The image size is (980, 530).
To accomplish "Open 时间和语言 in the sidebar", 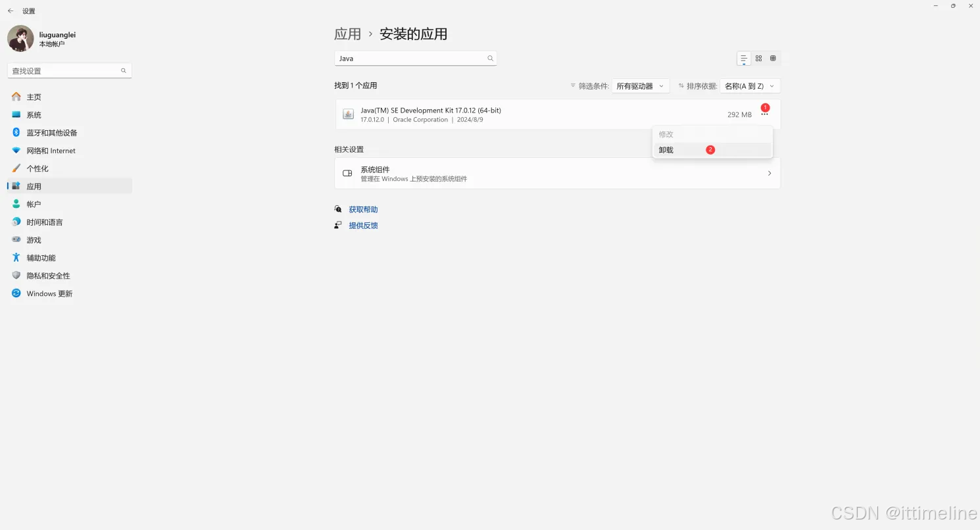I will [70, 222].
